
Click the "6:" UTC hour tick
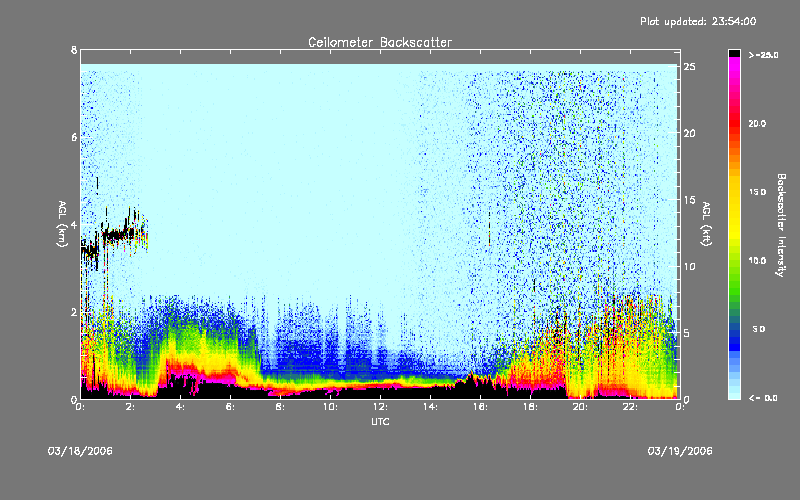231,407
